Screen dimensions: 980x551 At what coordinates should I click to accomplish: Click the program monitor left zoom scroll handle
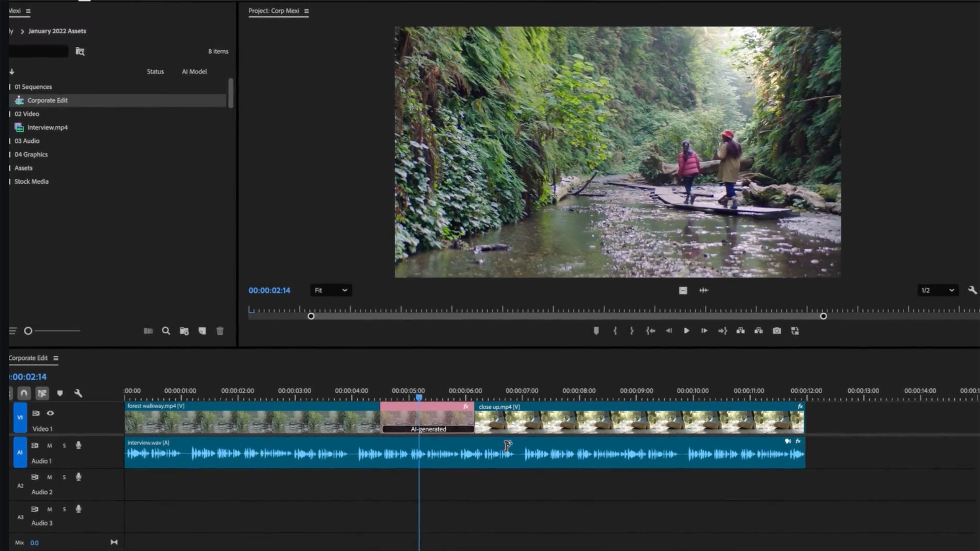(x=311, y=316)
